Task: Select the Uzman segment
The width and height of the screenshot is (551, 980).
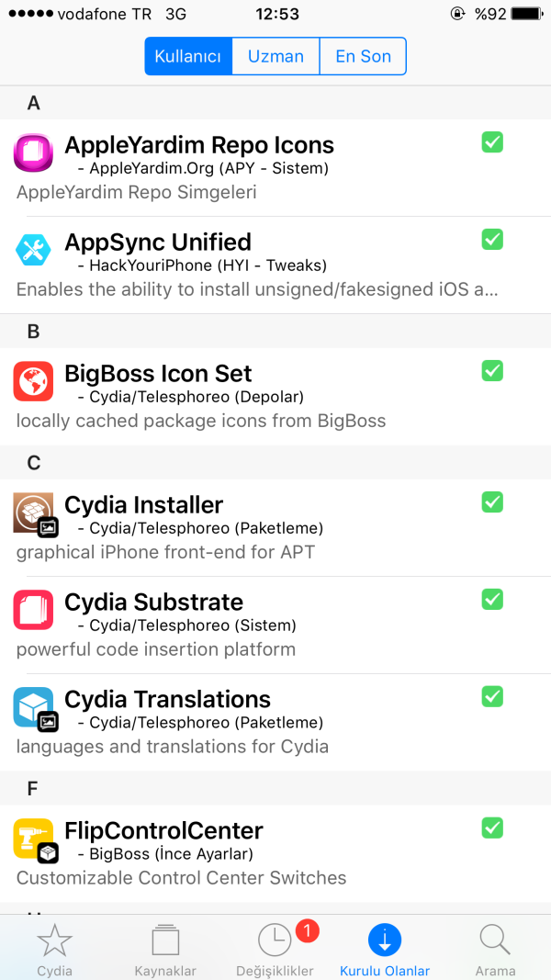Action: [275, 56]
